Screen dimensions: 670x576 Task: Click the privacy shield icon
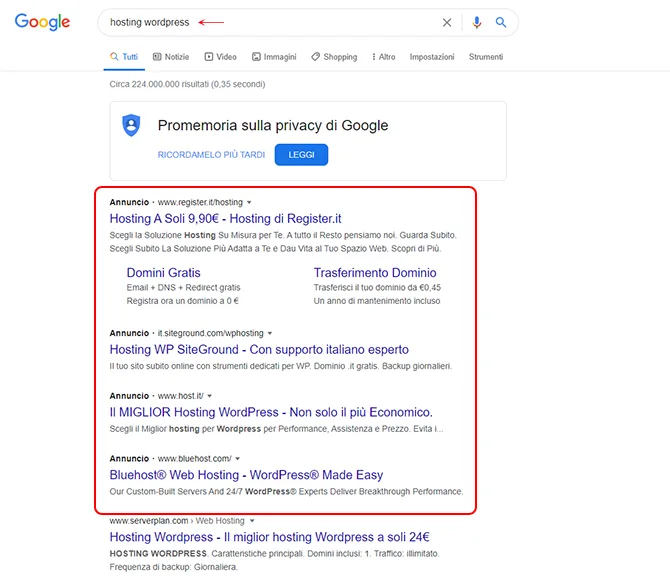click(132, 125)
